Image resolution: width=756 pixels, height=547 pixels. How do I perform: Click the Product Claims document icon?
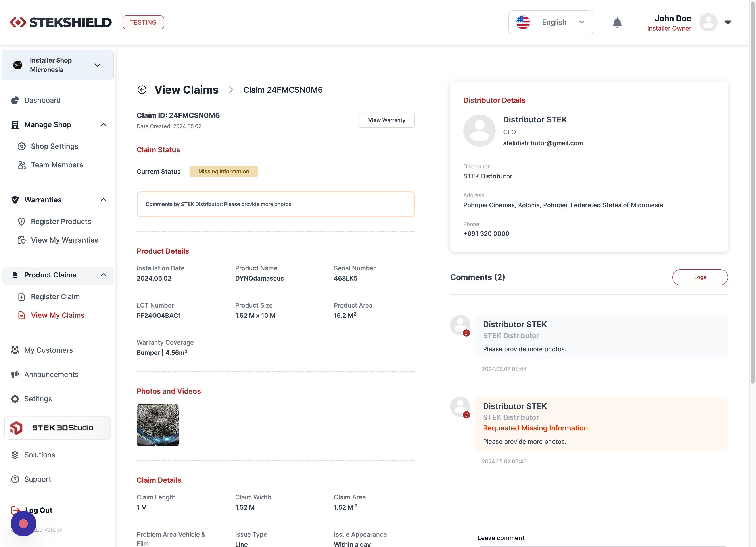[x=15, y=275]
